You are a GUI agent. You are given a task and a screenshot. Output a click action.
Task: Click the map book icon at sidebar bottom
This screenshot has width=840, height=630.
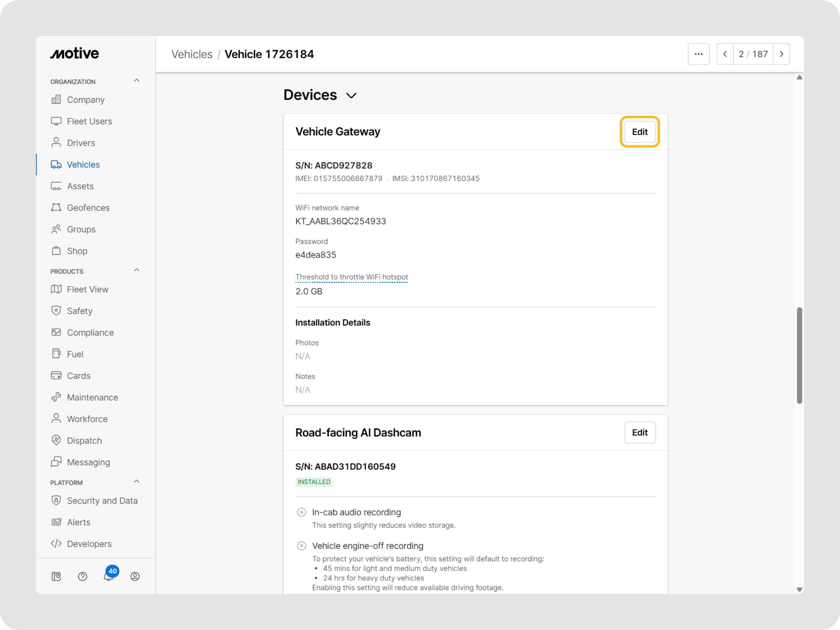pyautogui.click(x=56, y=577)
